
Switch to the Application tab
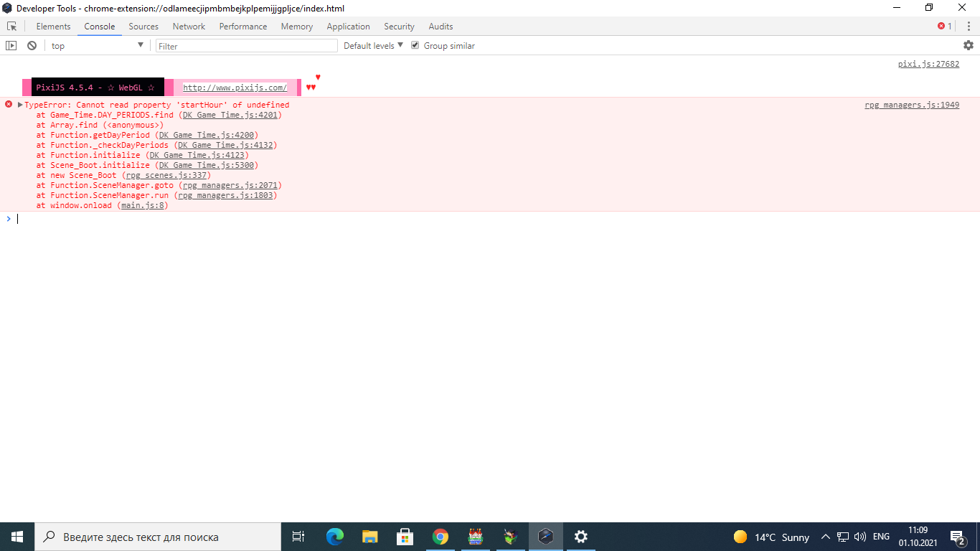pos(349,27)
